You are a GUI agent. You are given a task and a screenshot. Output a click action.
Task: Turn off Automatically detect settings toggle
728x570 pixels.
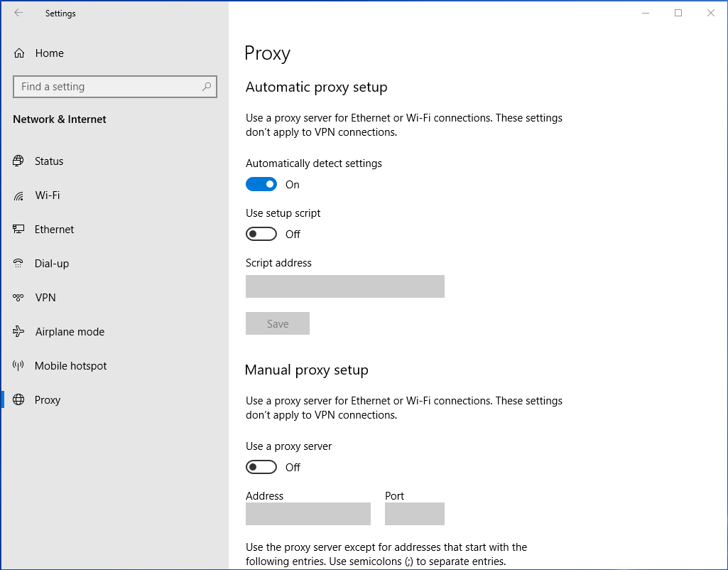tap(261, 184)
